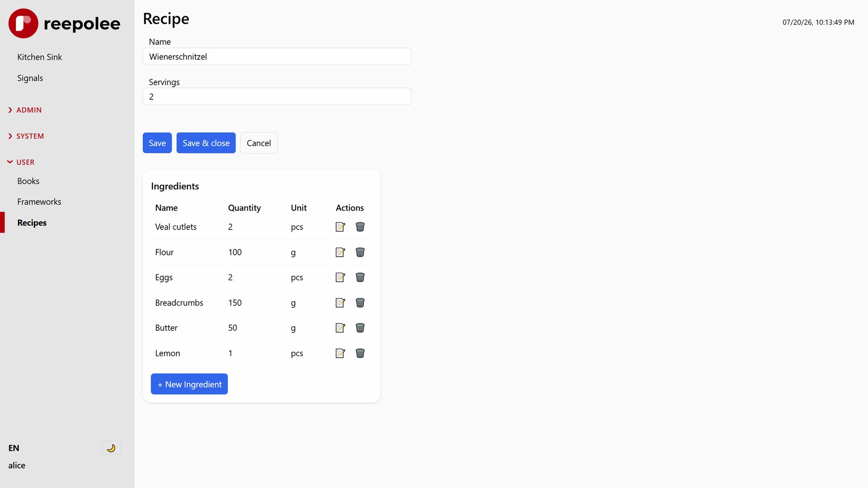Click pcs unit for Lemon
Screen dimensions: 868x488
pos(297,353)
